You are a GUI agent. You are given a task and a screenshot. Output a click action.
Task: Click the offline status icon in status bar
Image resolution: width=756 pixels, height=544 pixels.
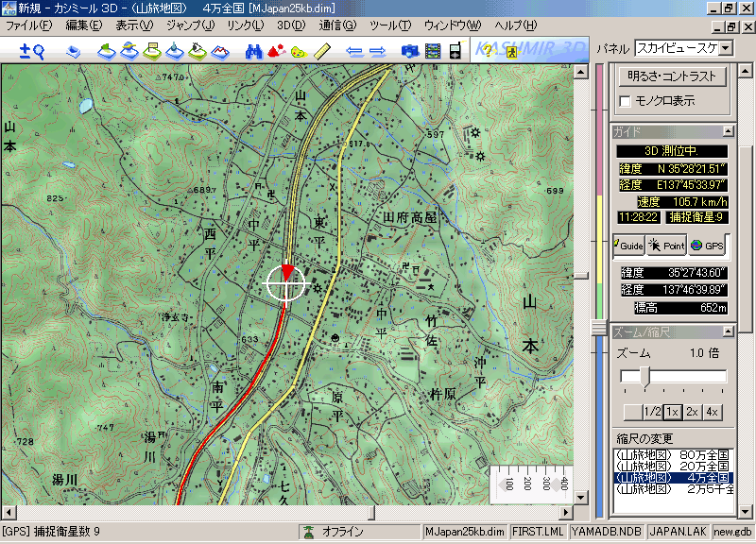tap(308, 532)
